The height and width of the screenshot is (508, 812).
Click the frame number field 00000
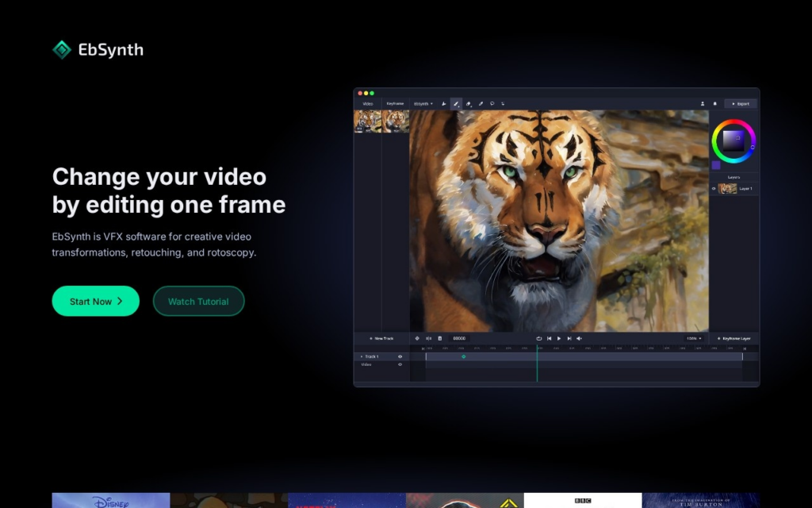coord(459,338)
